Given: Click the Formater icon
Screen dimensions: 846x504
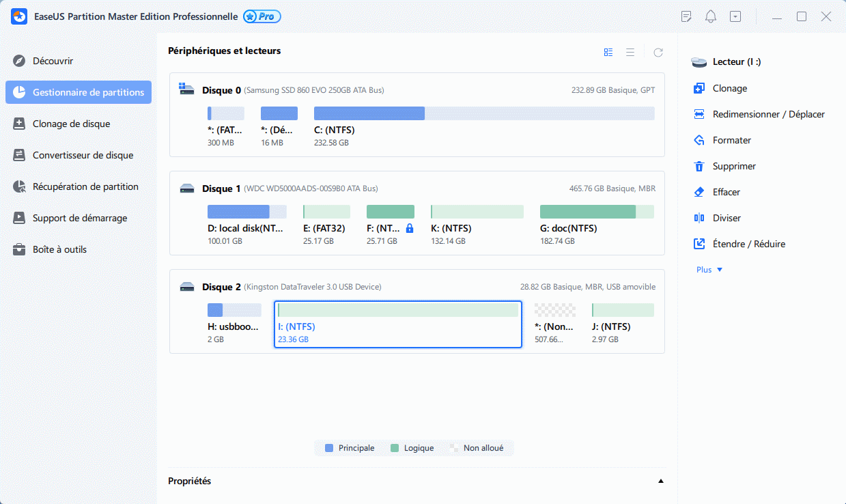Looking at the screenshot, I should click(x=699, y=140).
